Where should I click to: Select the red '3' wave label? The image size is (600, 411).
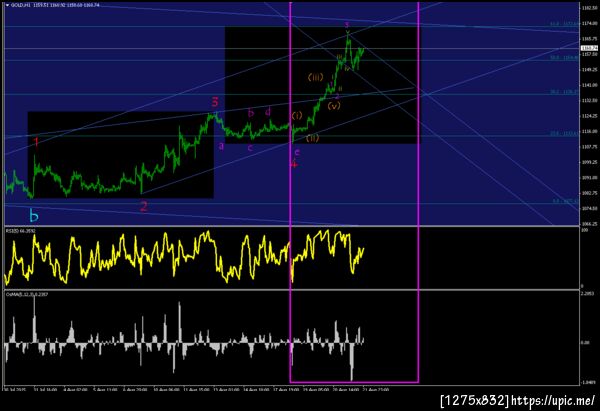(215, 102)
